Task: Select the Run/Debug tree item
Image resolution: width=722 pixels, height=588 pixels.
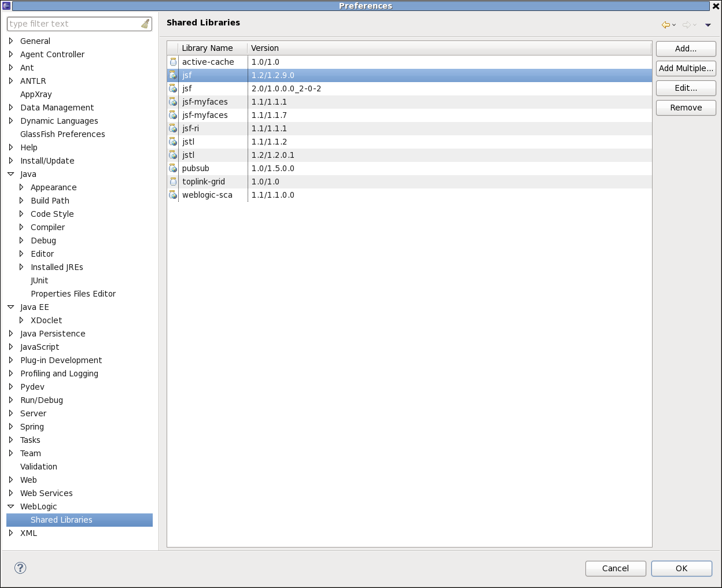Action: pos(42,400)
